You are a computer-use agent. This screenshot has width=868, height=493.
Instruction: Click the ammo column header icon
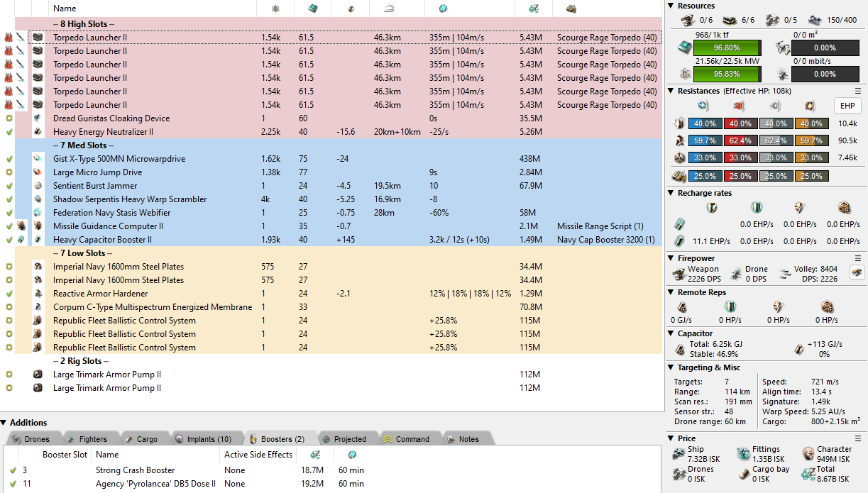pos(570,9)
